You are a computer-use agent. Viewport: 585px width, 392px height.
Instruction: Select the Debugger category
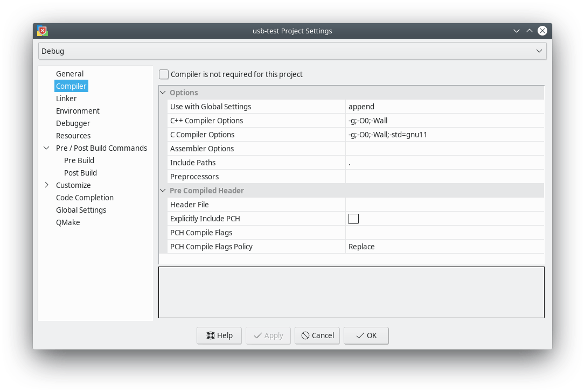click(73, 123)
